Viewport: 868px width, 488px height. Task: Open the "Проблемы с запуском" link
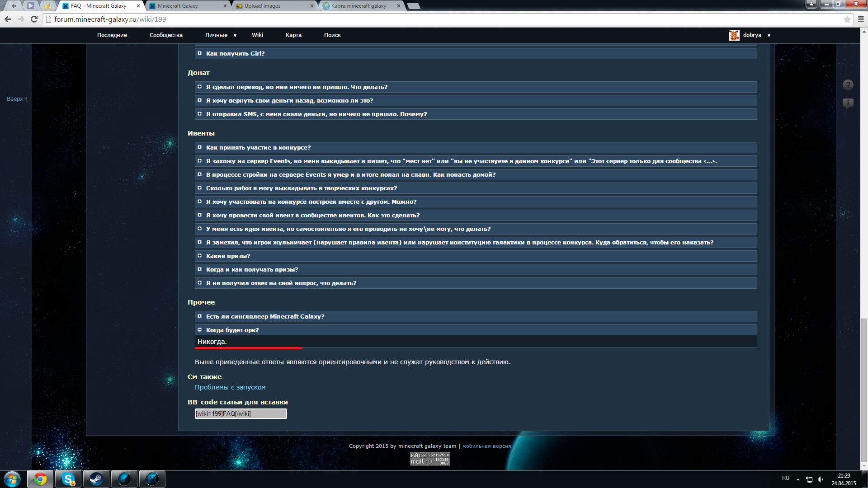(x=230, y=387)
